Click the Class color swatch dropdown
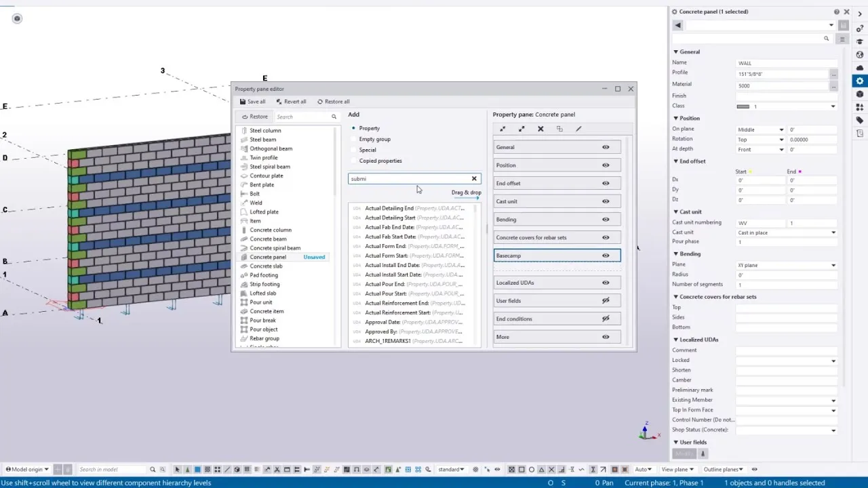This screenshot has width=868, height=488. point(787,106)
